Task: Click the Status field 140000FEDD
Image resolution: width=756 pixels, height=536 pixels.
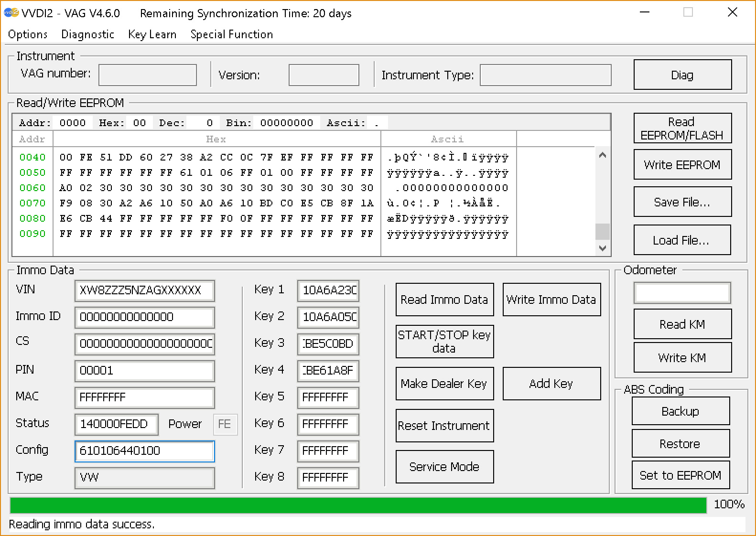Action: [117, 424]
